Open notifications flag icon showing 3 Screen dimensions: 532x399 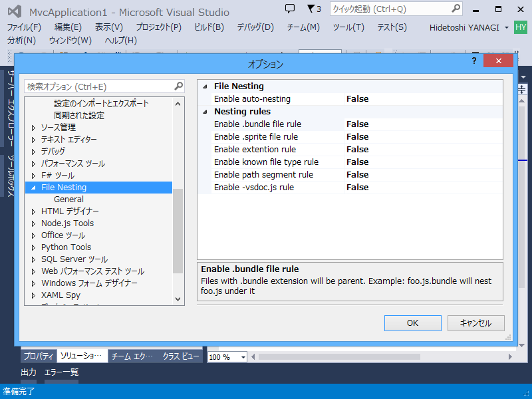coord(314,9)
